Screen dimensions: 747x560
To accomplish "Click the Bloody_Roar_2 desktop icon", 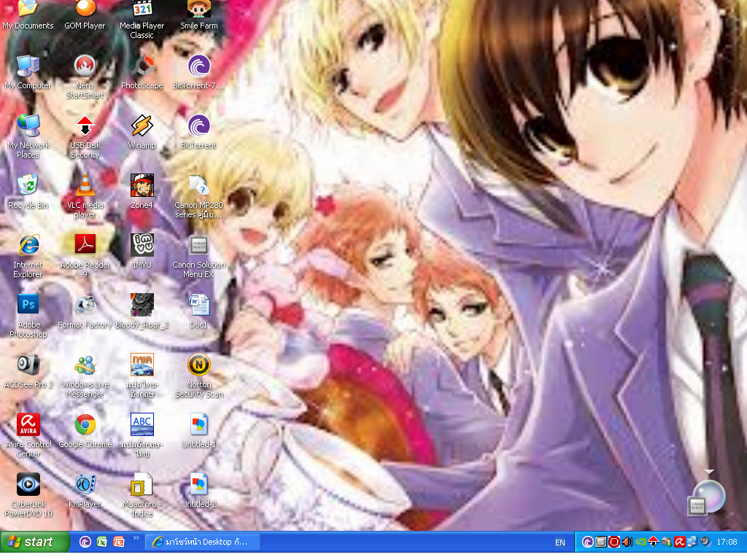I will (142, 311).
